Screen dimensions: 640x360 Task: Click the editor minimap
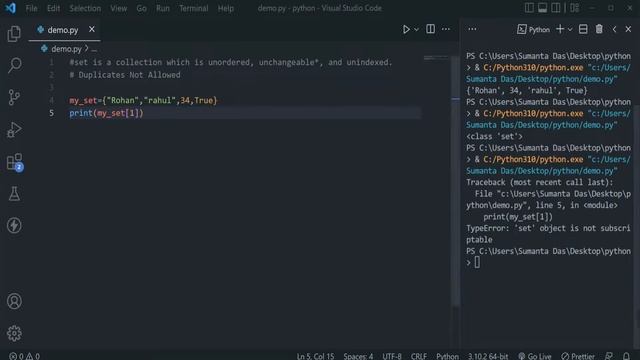pyautogui.click(x=436, y=58)
